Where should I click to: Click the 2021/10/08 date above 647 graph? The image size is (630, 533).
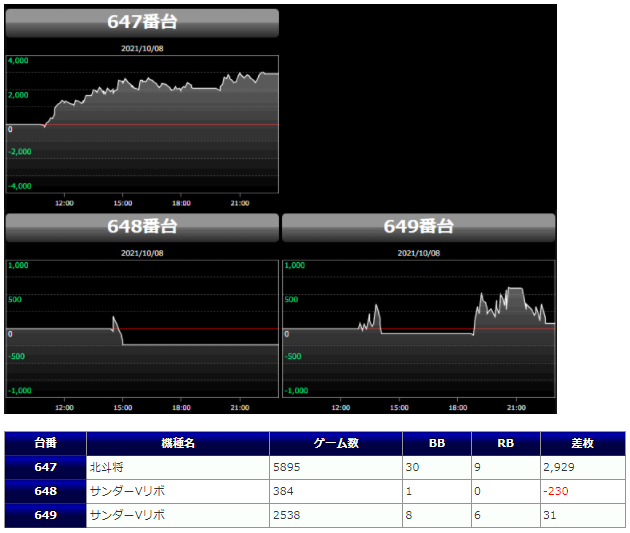pos(142,49)
